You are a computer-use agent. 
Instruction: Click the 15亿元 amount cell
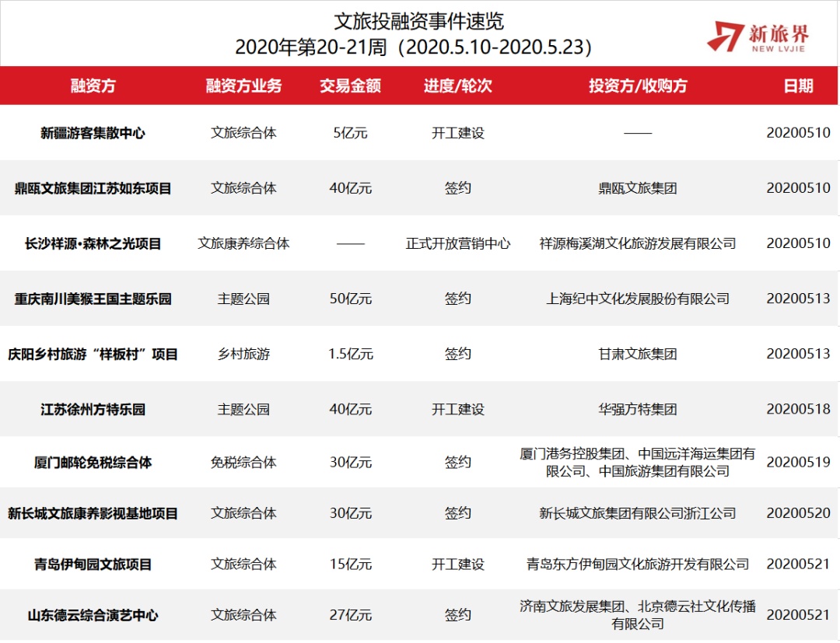[350, 564]
